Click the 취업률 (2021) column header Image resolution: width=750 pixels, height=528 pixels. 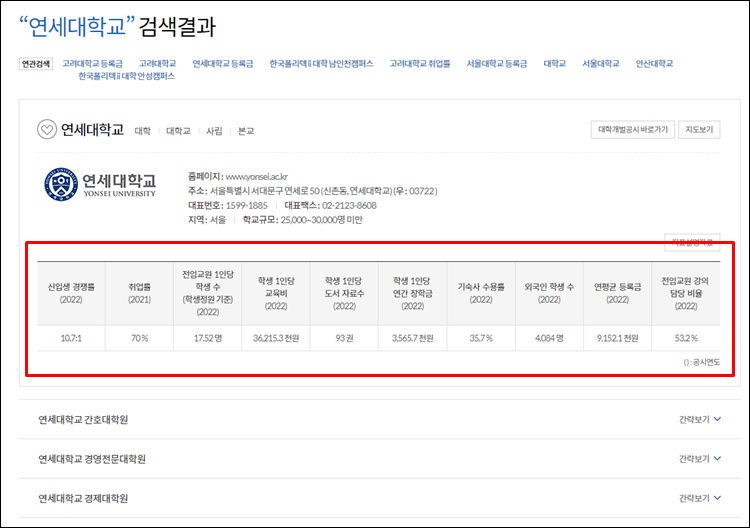tap(139, 293)
